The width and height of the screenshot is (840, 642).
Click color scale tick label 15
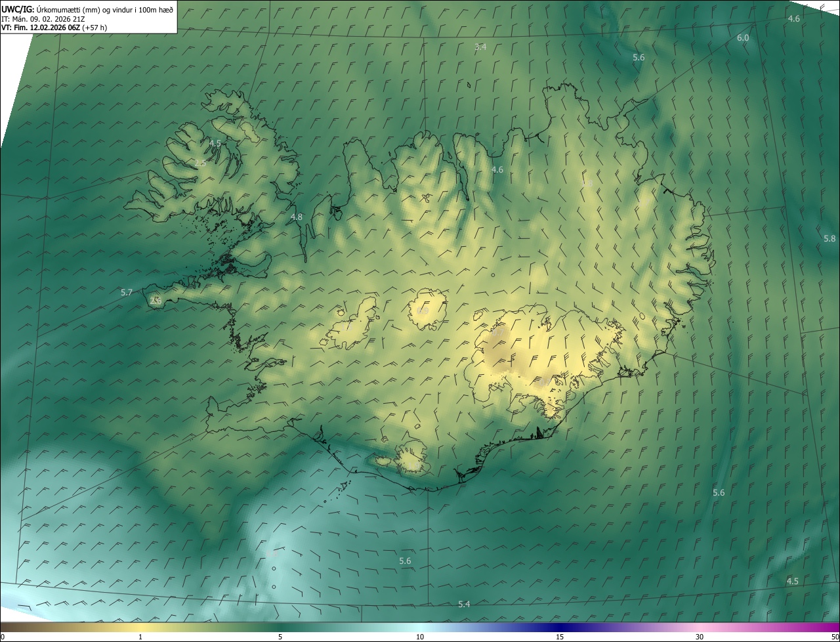[x=560, y=637]
